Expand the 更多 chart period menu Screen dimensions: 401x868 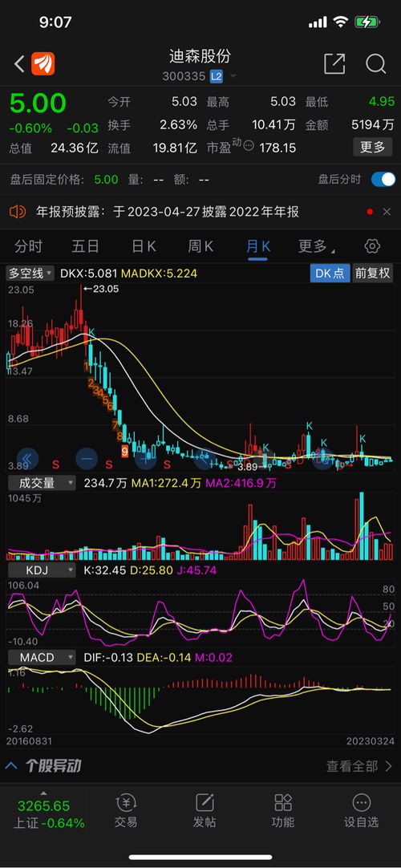317,246
